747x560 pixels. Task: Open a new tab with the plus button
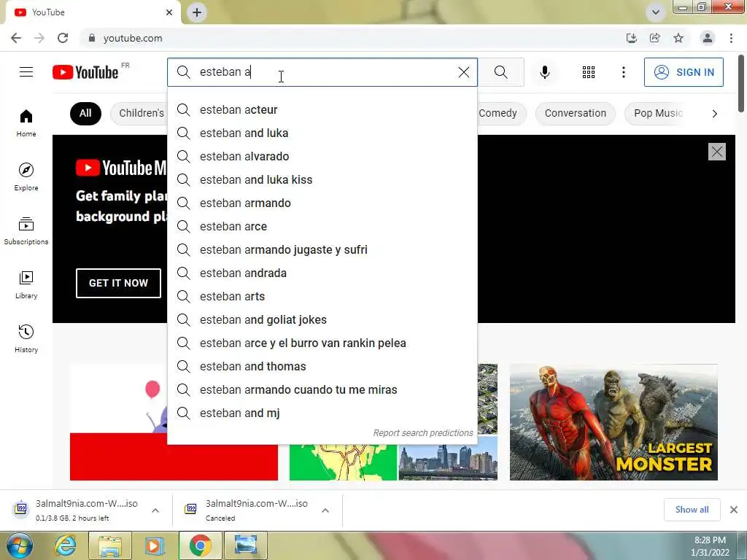pyautogui.click(x=197, y=12)
